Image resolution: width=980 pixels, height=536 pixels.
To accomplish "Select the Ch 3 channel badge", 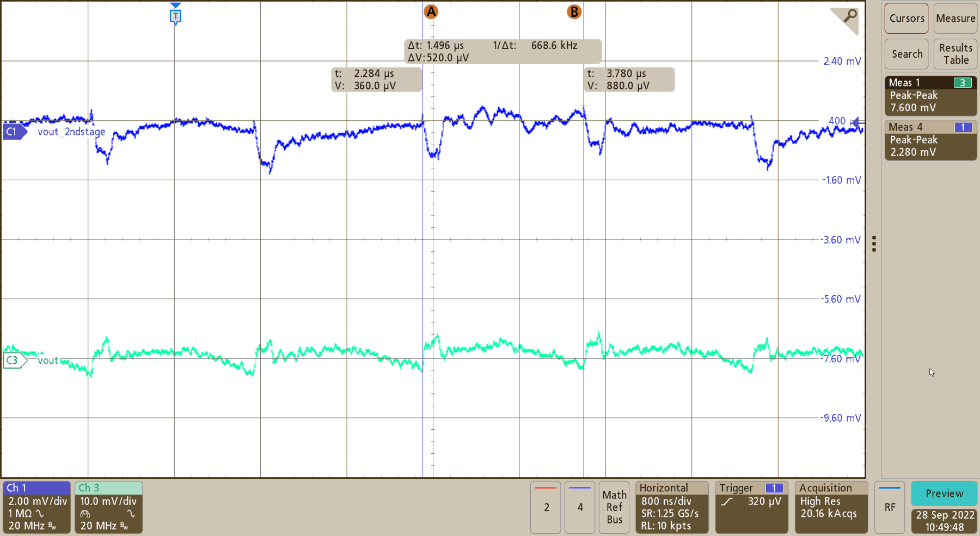I will [108, 507].
